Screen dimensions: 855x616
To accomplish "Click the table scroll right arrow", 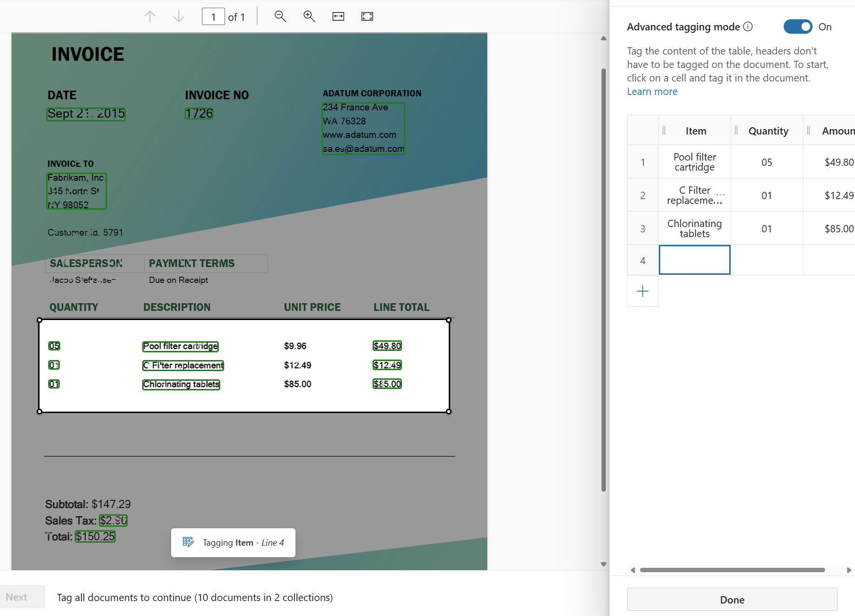I will 849,570.
